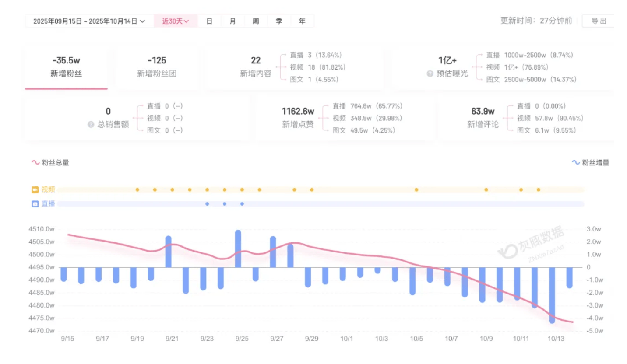Open the 2025 date range picker
The width and height of the screenshot is (627, 364).
click(86, 21)
